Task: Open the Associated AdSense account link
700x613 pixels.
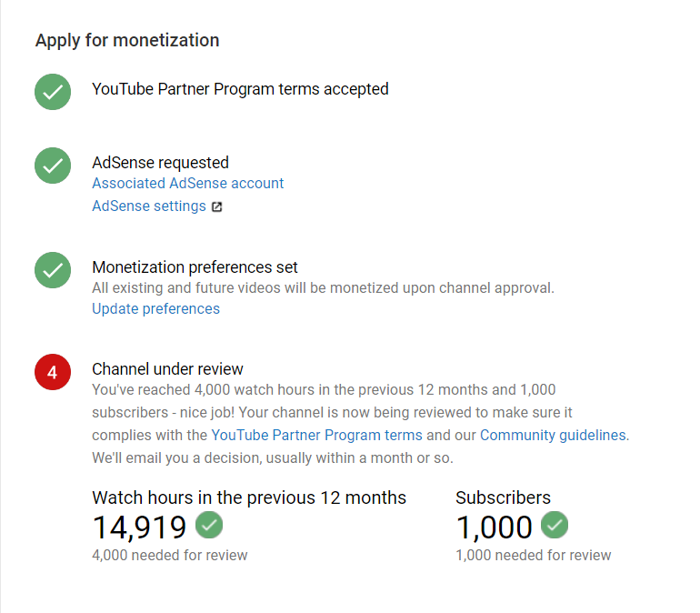Action: (188, 183)
